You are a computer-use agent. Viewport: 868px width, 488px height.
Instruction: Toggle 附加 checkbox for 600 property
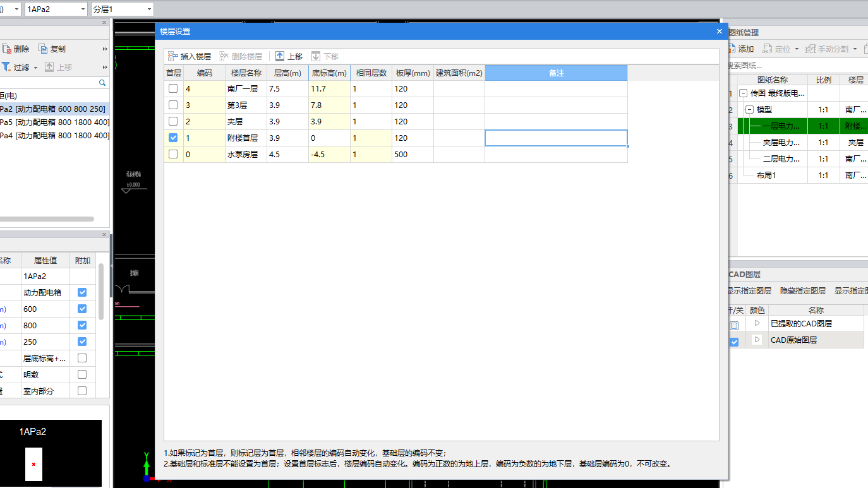click(x=82, y=309)
